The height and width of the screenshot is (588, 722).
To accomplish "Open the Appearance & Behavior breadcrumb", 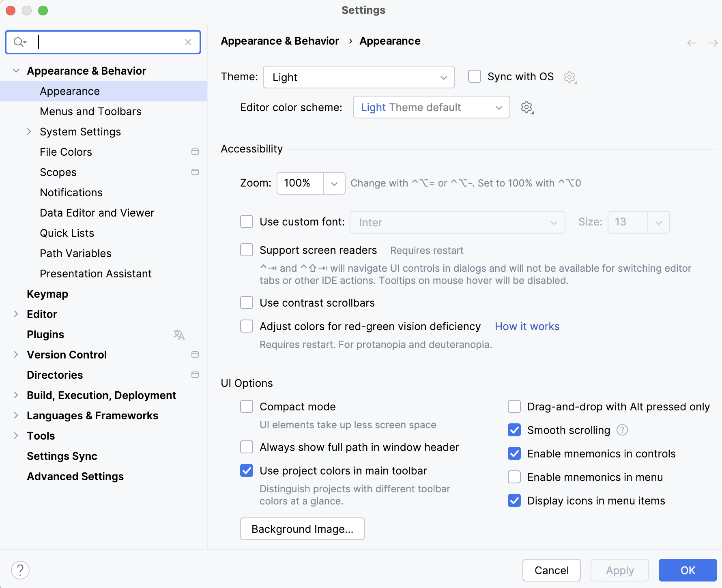I will (280, 41).
